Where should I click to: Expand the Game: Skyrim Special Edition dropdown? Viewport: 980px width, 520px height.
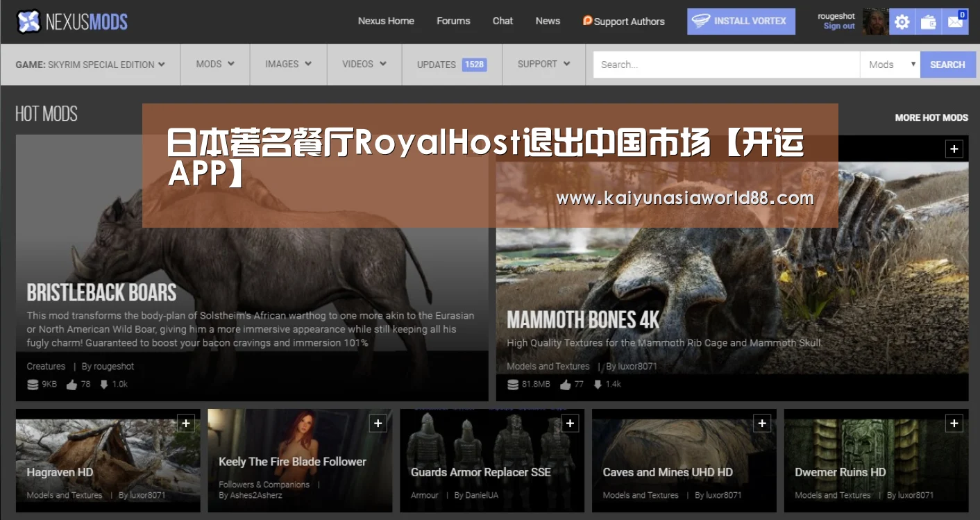pos(90,65)
